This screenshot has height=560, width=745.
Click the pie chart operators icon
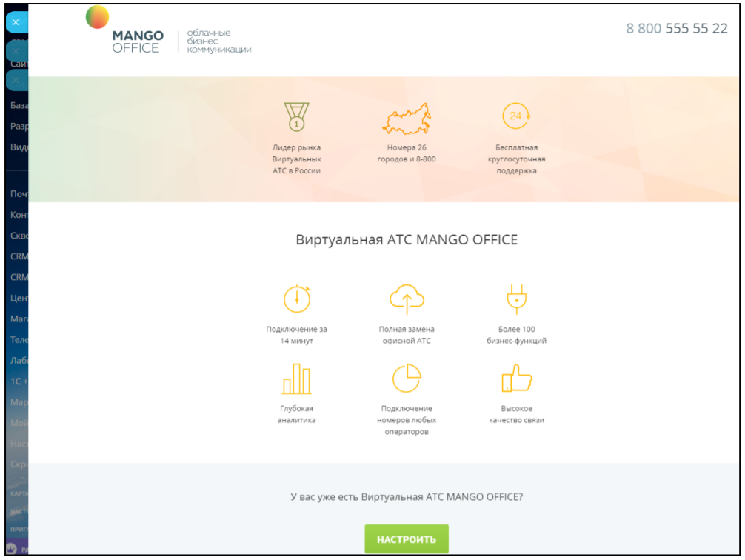point(407,379)
